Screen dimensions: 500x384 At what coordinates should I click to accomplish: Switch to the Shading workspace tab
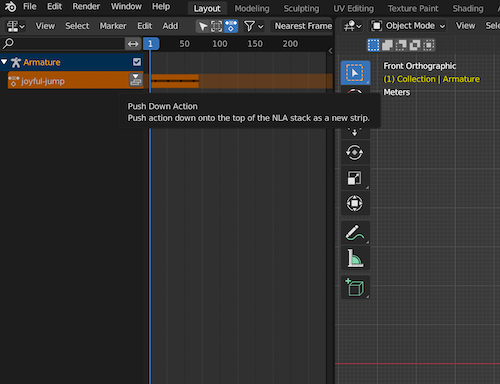tap(468, 8)
